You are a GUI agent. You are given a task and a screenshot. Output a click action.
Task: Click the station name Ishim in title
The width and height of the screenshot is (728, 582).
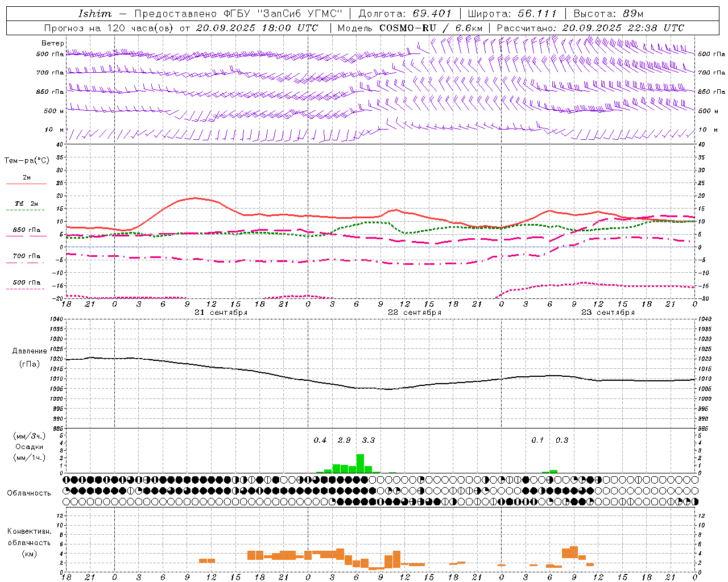coord(95,14)
